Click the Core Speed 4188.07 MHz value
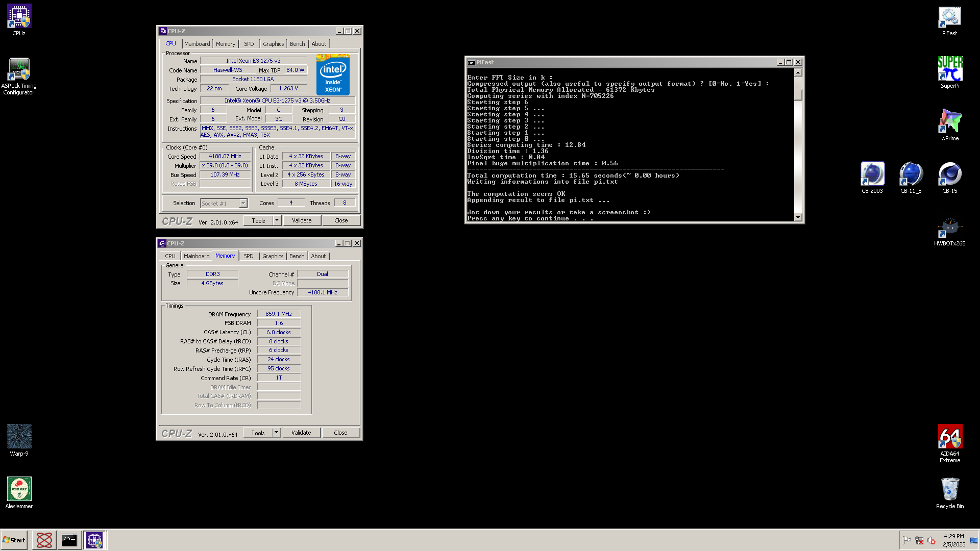 coord(225,157)
